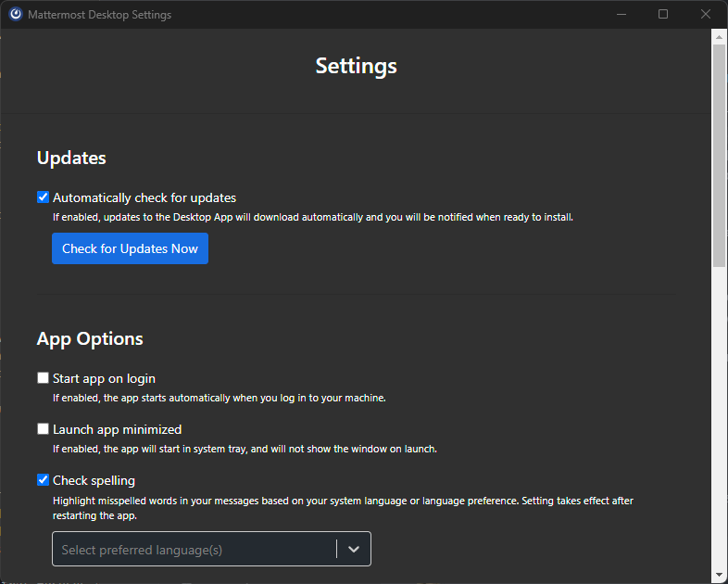Click the scrollbar down arrow
This screenshot has height=584, width=728.
tap(719, 575)
